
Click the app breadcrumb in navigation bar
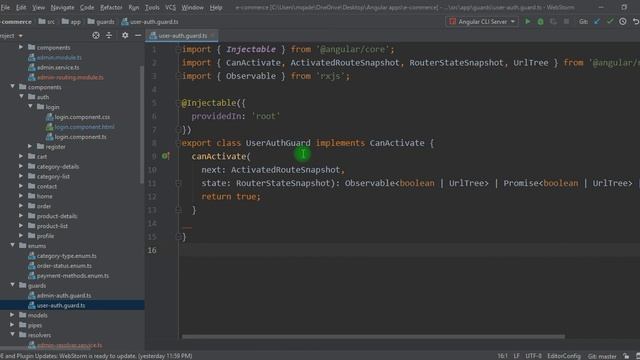pyautogui.click(x=71, y=22)
